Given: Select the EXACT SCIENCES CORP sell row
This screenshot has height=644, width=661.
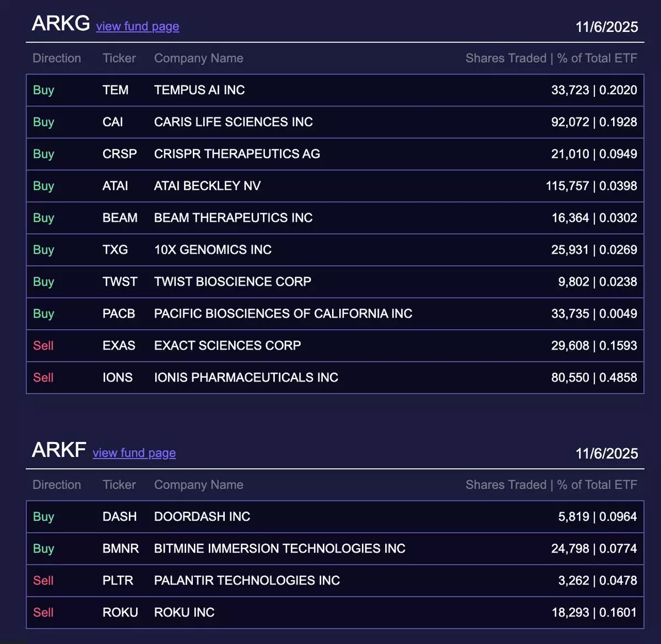Looking at the screenshot, I should point(227,346).
